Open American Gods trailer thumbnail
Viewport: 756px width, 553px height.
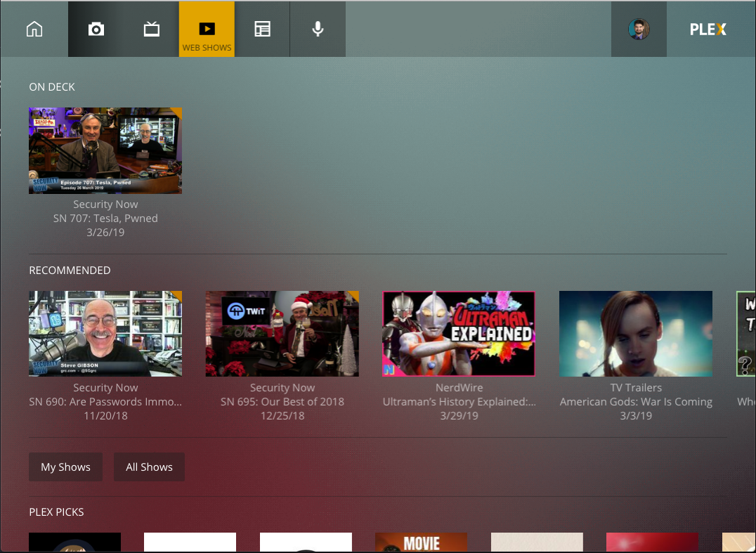(636, 334)
